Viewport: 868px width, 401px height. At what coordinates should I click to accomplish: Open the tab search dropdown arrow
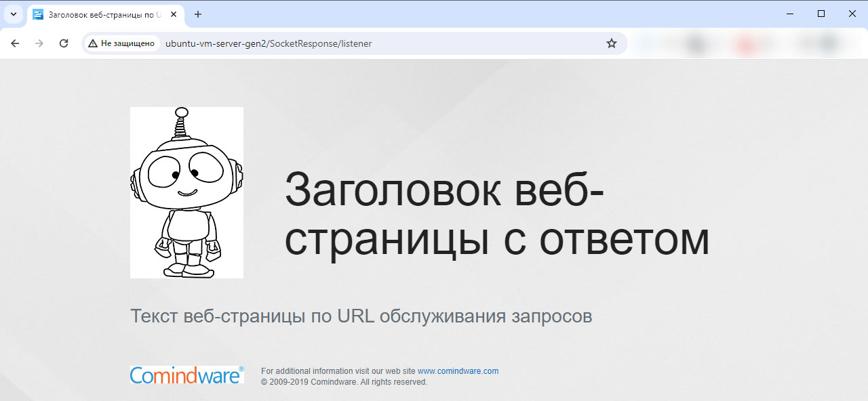tap(14, 14)
